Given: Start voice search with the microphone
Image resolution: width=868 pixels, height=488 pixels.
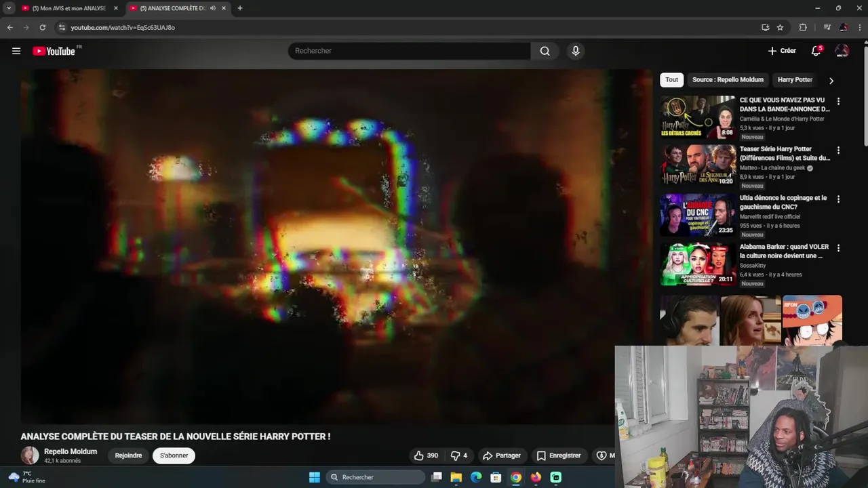Looking at the screenshot, I should click(576, 51).
